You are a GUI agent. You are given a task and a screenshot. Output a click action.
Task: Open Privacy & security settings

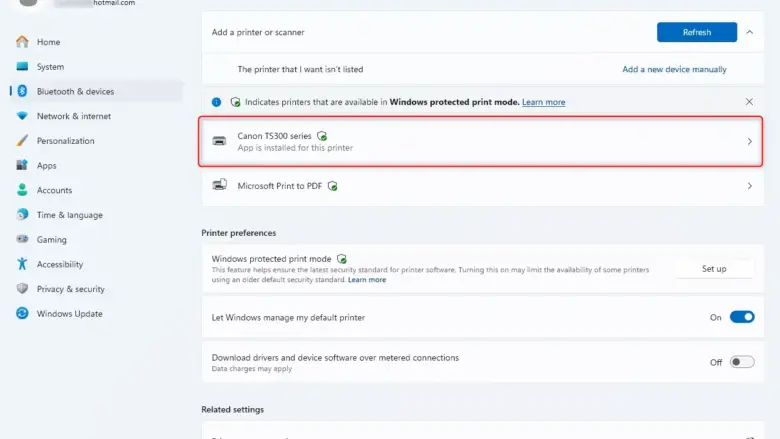[71, 289]
